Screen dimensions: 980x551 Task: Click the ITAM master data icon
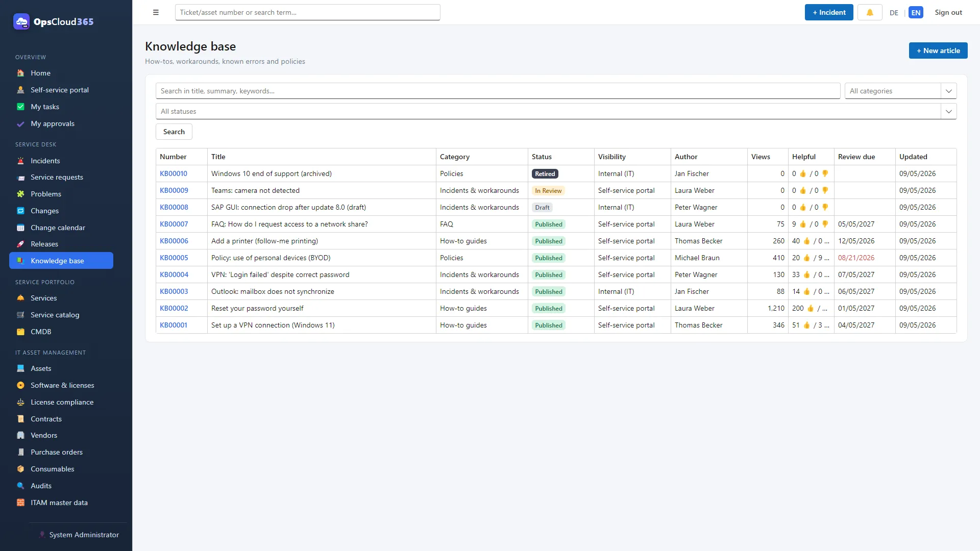20,503
